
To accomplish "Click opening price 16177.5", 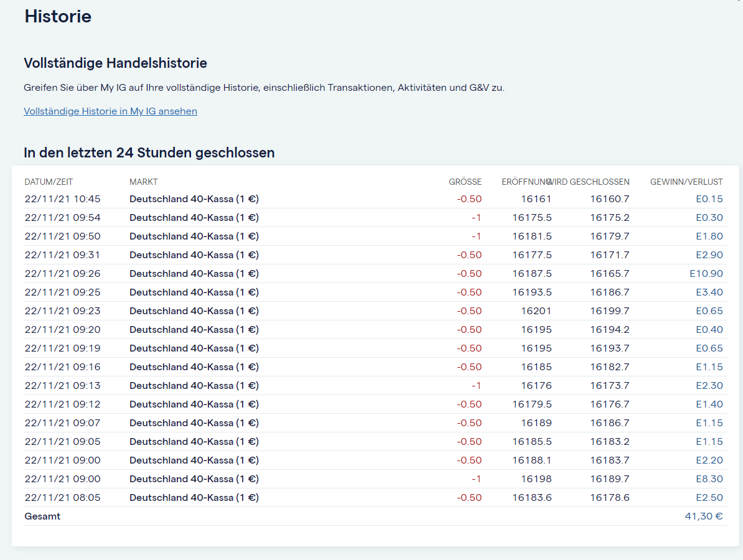I will tap(532, 255).
